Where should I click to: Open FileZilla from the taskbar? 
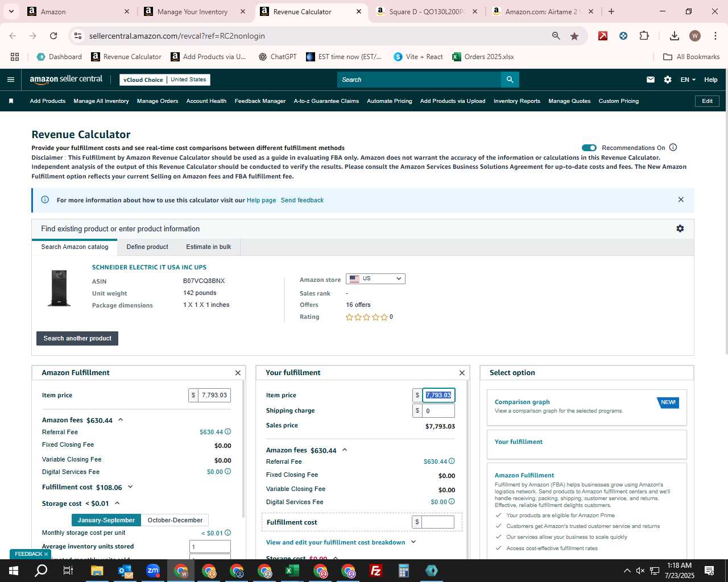coord(375,571)
